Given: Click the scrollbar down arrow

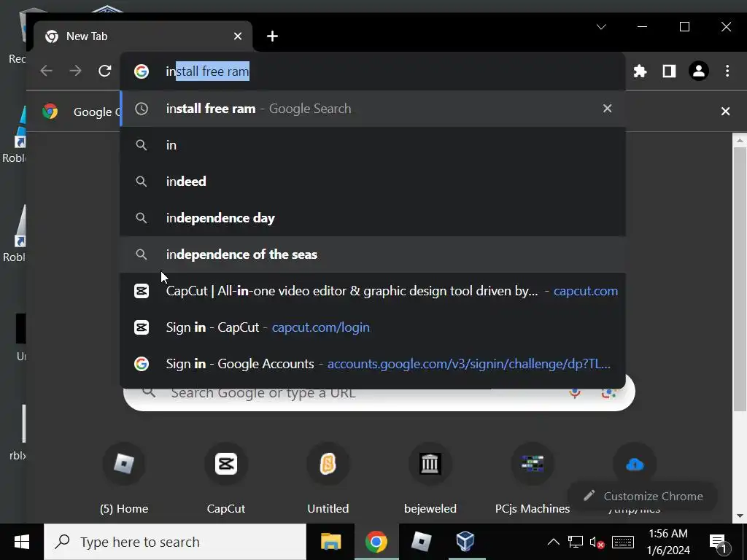Looking at the screenshot, I should [x=740, y=516].
